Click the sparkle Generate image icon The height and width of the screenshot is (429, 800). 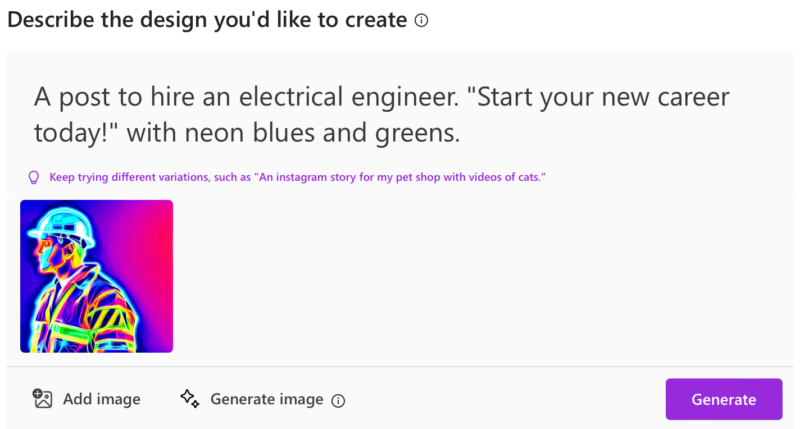click(190, 399)
